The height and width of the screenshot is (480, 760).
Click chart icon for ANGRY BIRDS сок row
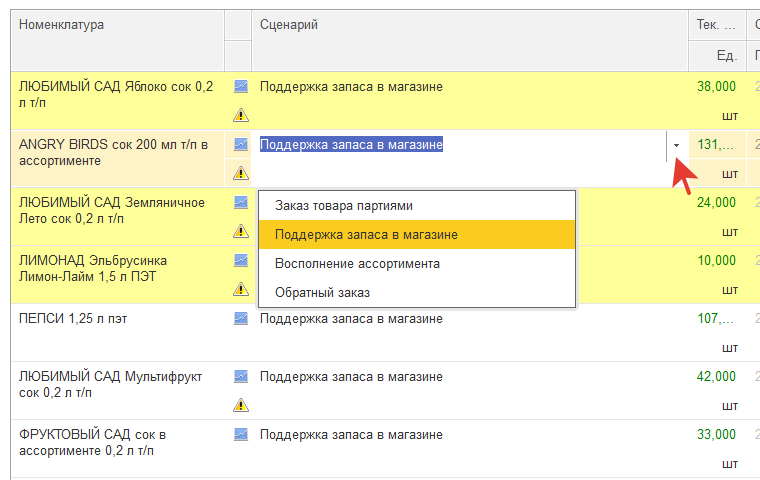240,144
